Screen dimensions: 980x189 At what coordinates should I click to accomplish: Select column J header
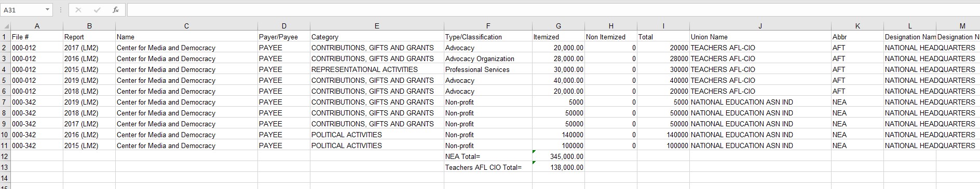(760, 26)
